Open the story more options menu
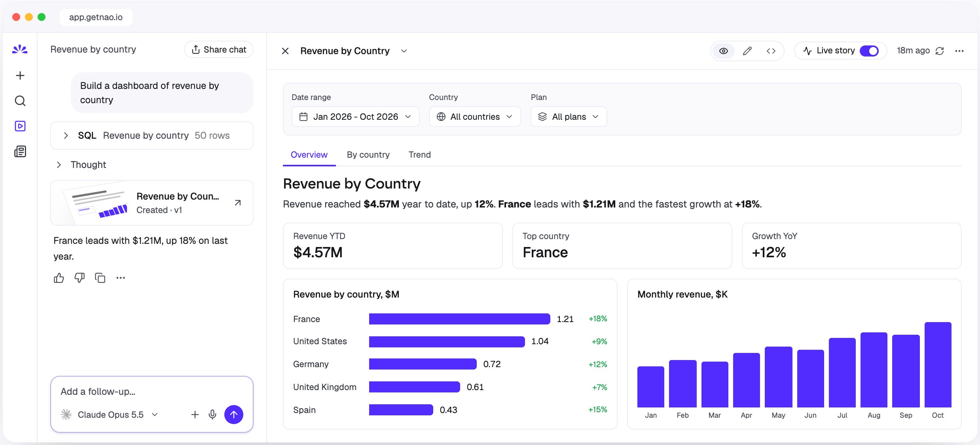 point(959,51)
